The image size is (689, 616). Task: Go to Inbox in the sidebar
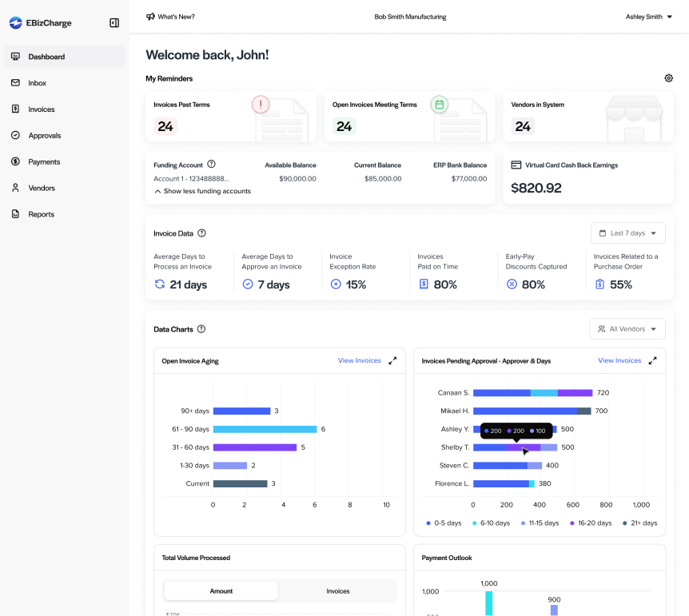tap(65, 83)
